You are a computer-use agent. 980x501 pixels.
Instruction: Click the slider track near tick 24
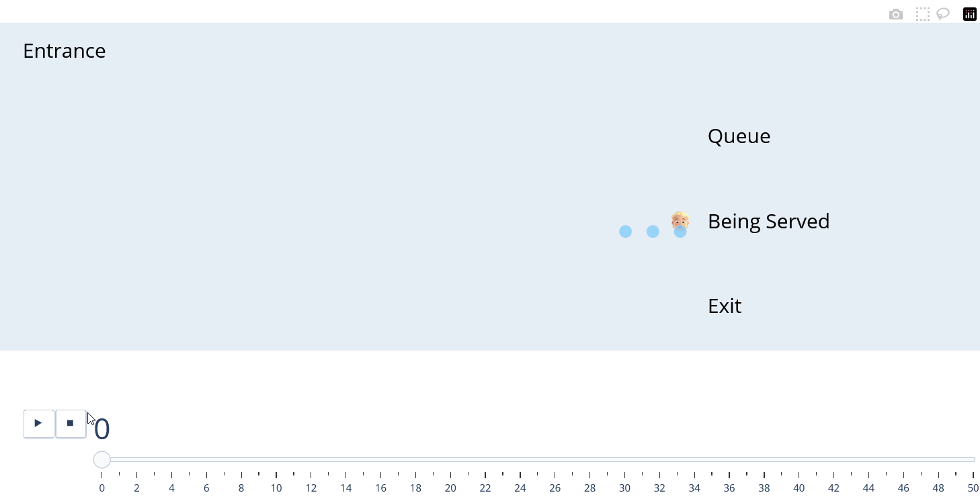pyautogui.click(x=520, y=459)
